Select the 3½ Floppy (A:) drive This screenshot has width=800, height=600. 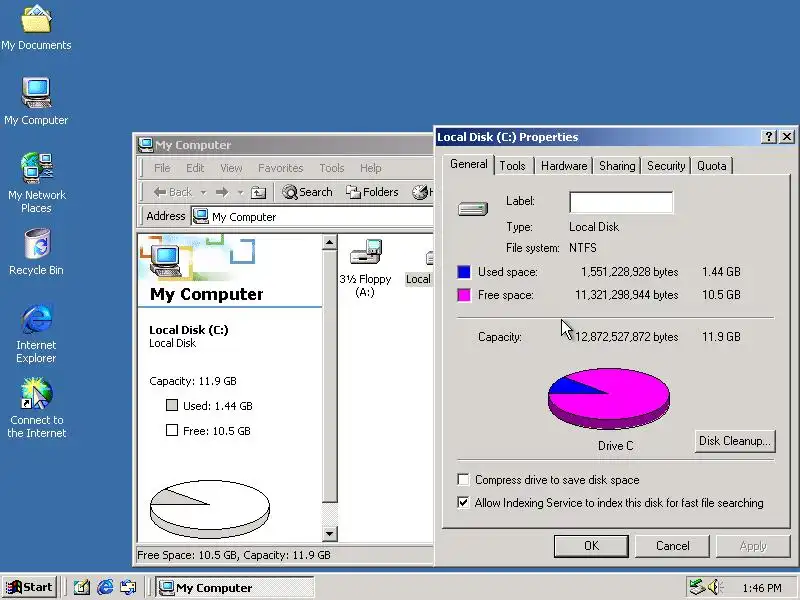[x=365, y=268]
